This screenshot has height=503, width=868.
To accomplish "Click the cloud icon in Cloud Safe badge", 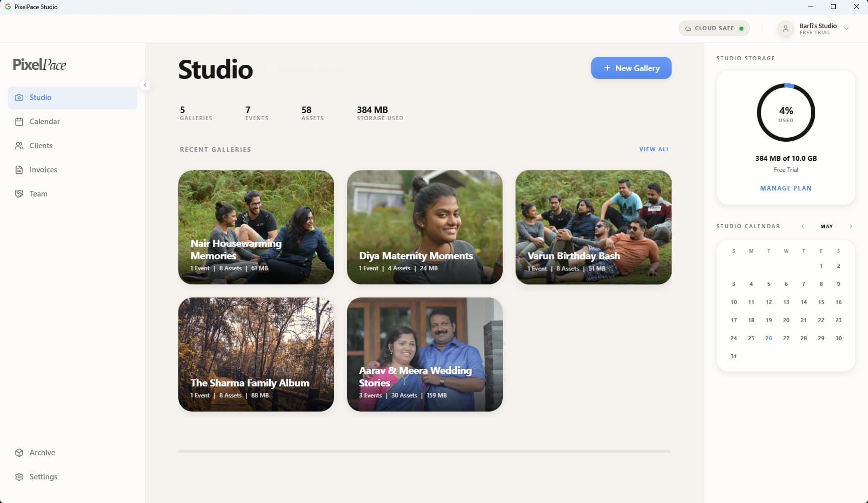I will (x=688, y=29).
